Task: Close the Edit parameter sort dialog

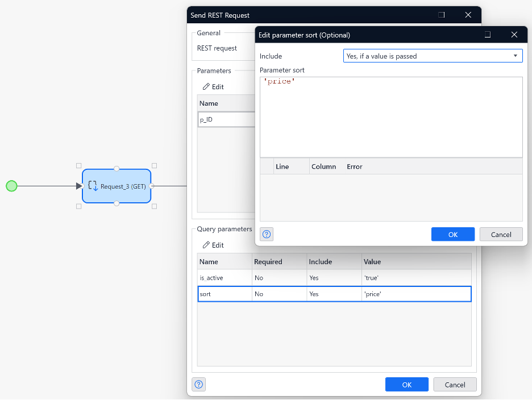Action: tap(514, 35)
